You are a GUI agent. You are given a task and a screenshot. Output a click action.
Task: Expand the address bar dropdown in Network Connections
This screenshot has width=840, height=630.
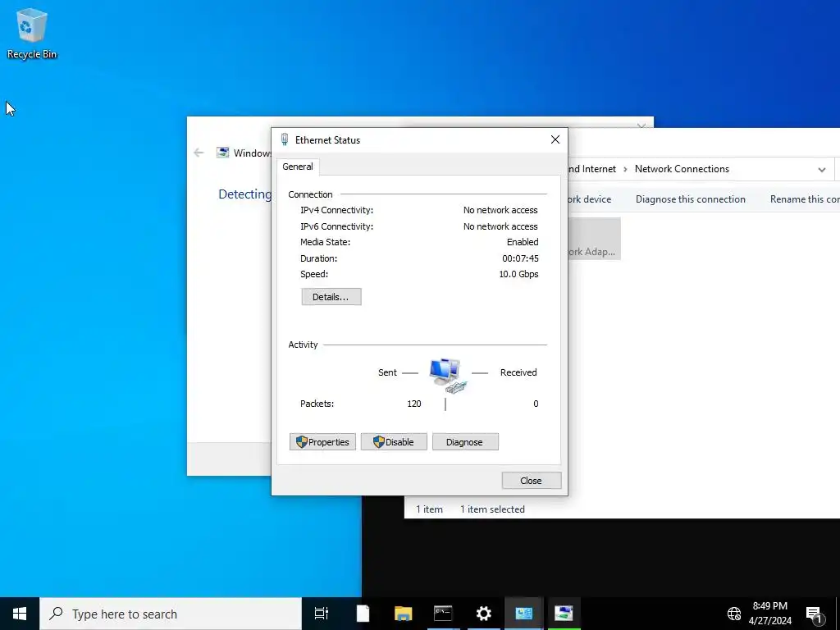(x=821, y=169)
